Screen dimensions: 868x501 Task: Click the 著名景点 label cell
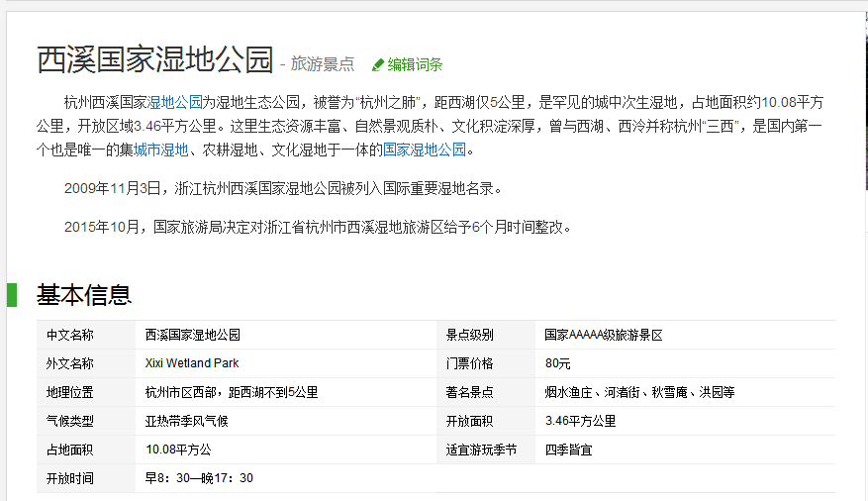[469, 392]
